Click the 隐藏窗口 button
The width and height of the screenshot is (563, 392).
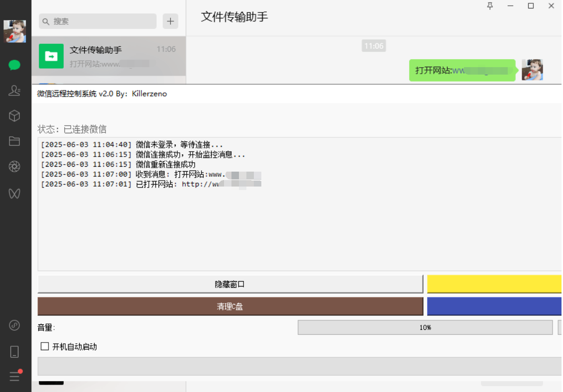pos(230,284)
